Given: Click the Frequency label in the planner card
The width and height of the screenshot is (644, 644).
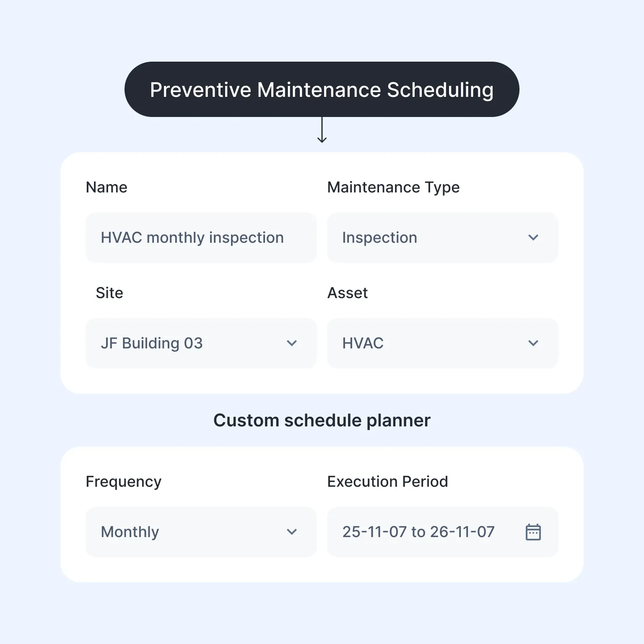Looking at the screenshot, I should 123,481.
